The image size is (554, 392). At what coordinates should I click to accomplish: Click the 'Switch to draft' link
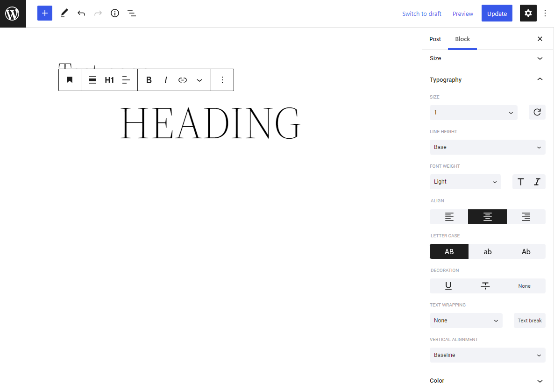(x=421, y=14)
